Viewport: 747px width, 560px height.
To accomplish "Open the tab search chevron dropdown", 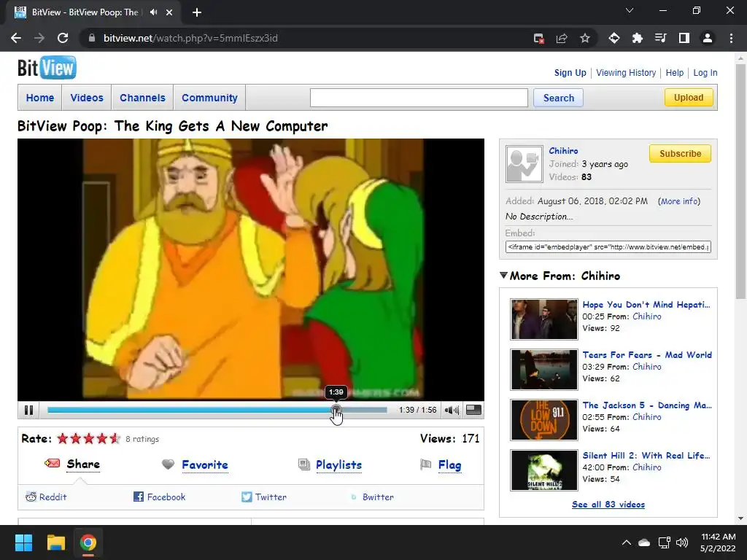I will (630, 10).
